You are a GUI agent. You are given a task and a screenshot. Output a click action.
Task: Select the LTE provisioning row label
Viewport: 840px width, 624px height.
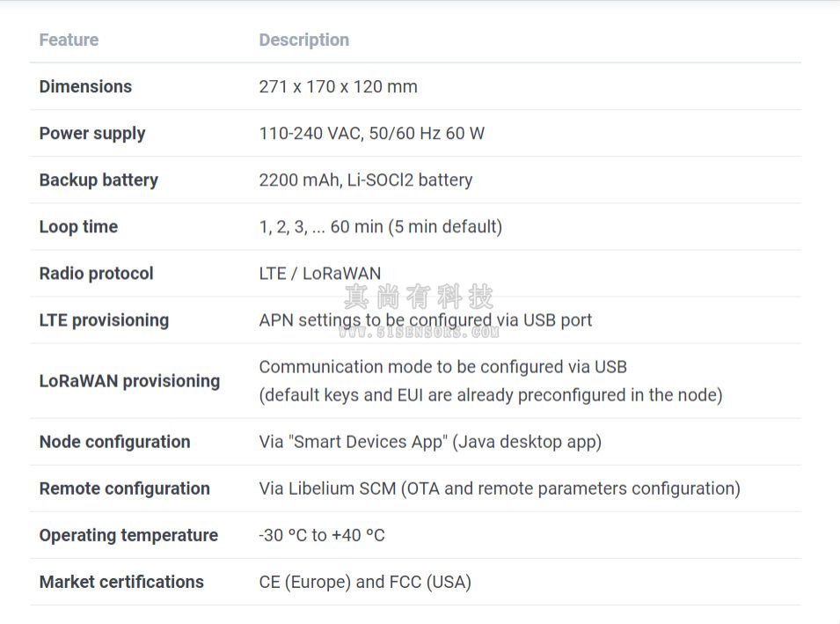click(104, 320)
